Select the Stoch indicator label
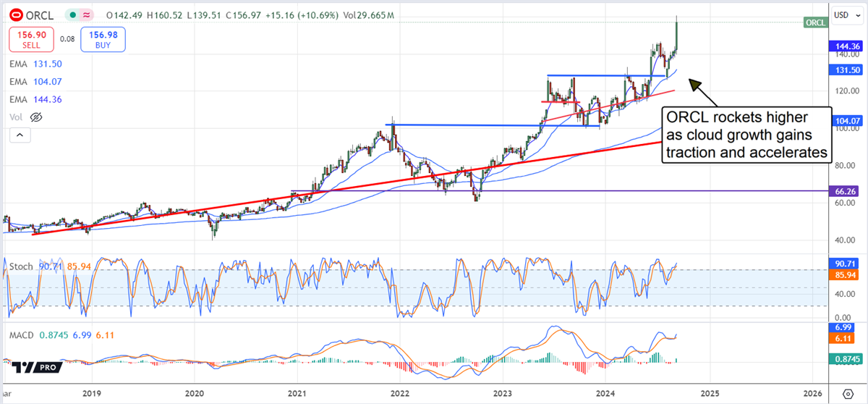The width and height of the screenshot is (868, 404). coord(22,266)
